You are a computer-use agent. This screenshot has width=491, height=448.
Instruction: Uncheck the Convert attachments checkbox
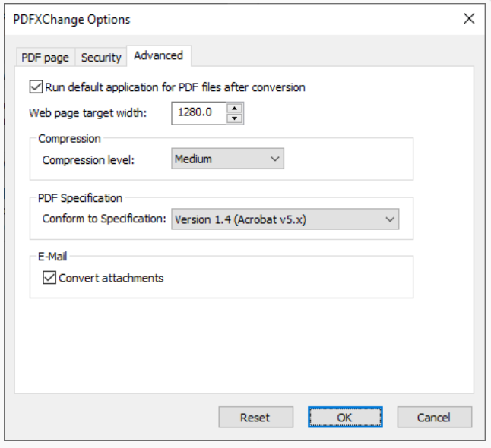[x=49, y=278]
